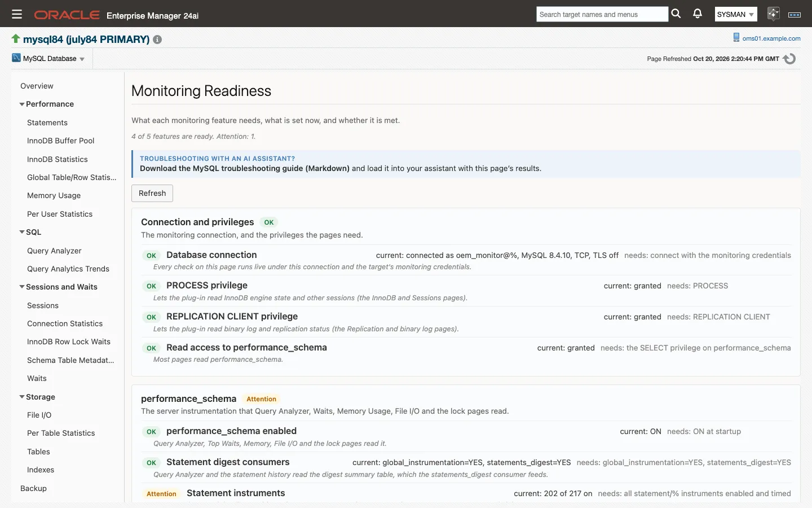Open the File I/O page
The image size is (812, 508).
point(39,415)
